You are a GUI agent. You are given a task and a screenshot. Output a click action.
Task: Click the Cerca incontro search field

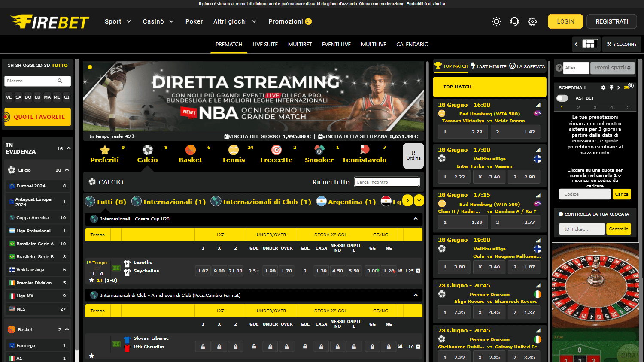click(x=387, y=182)
